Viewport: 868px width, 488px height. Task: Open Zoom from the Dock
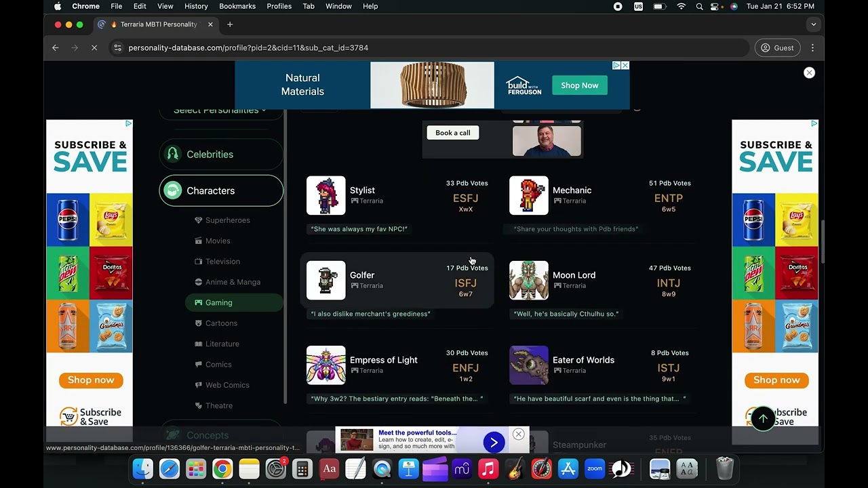tap(595, 469)
